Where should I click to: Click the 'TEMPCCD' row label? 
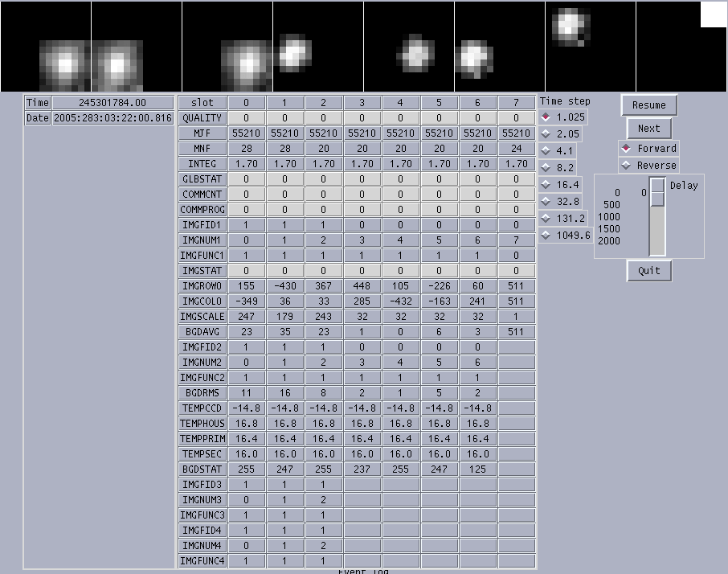pyautogui.click(x=202, y=408)
